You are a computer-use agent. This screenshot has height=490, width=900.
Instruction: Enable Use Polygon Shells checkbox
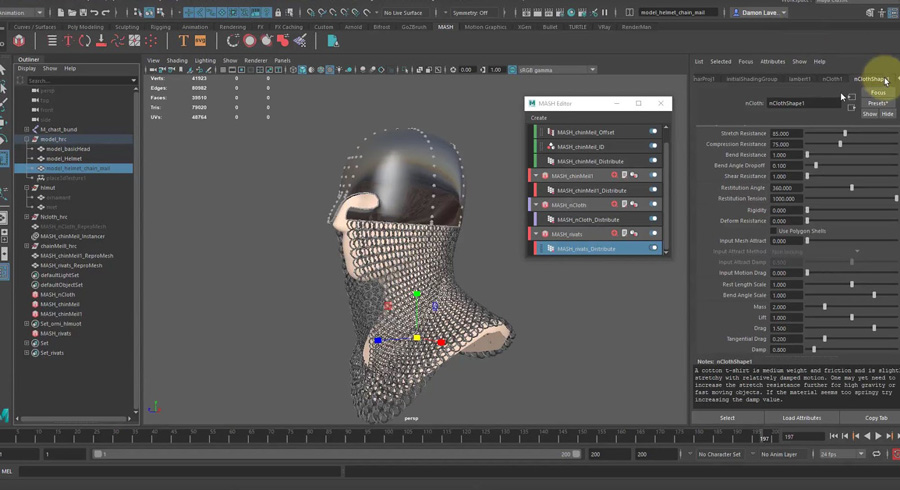(x=773, y=231)
